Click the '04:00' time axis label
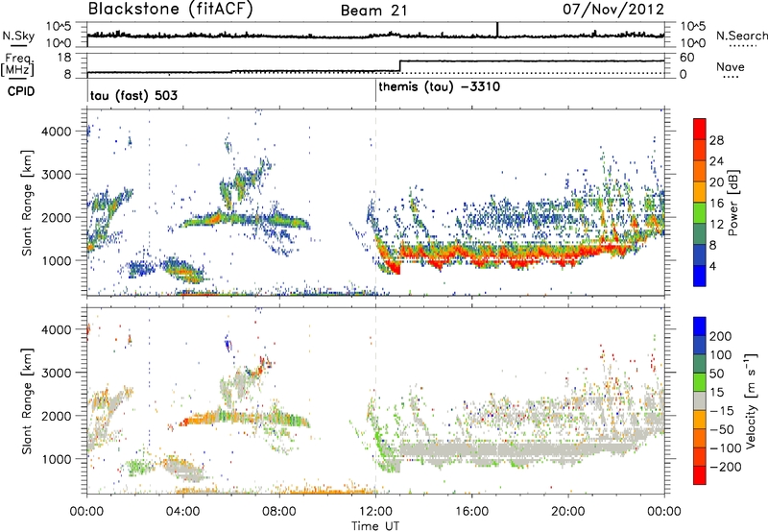The height and width of the screenshot is (532, 768). point(183,512)
